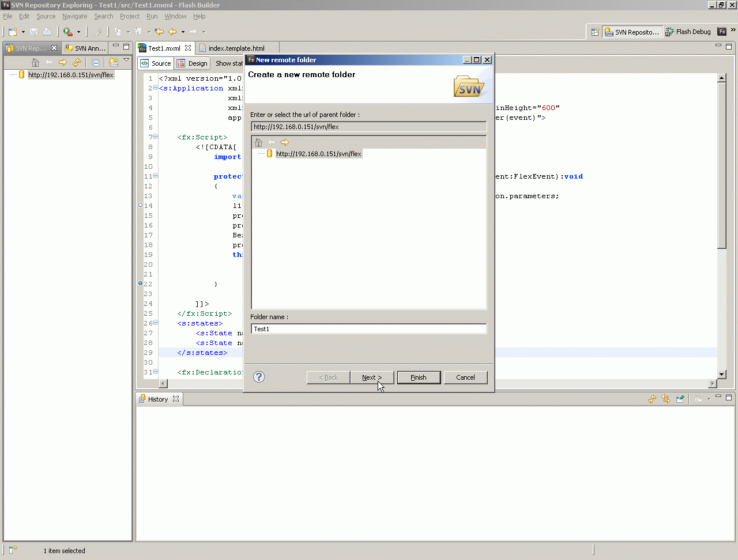Switch to the Flash Debug perspective
738x560 pixels.
click(688, 32)
